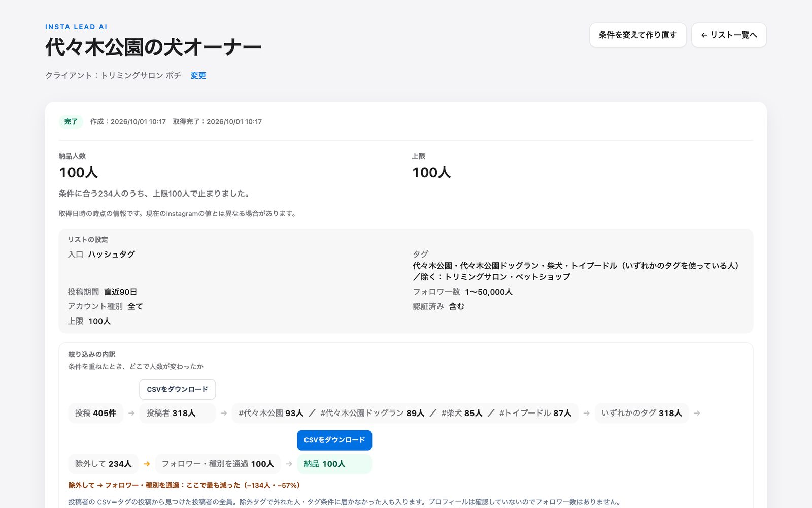Click the 取得完了：2026/10/01 10:17 timestamp

click(217, 122)
